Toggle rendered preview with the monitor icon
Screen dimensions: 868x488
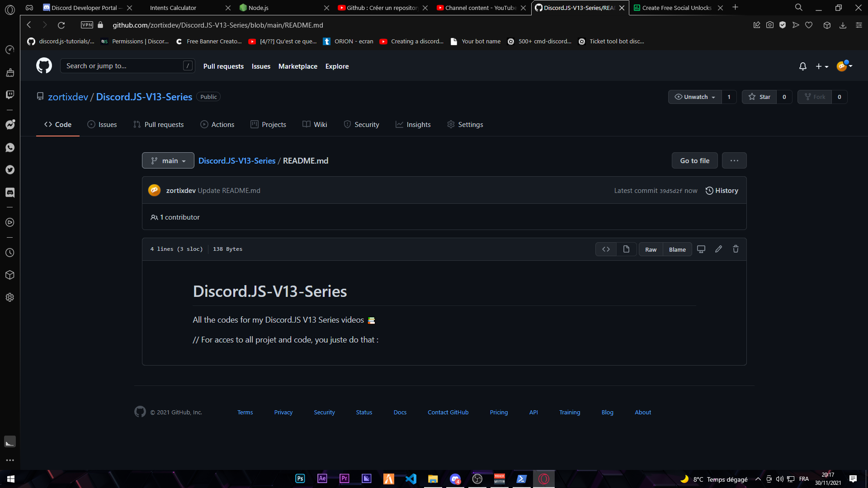tap(701, 249)
